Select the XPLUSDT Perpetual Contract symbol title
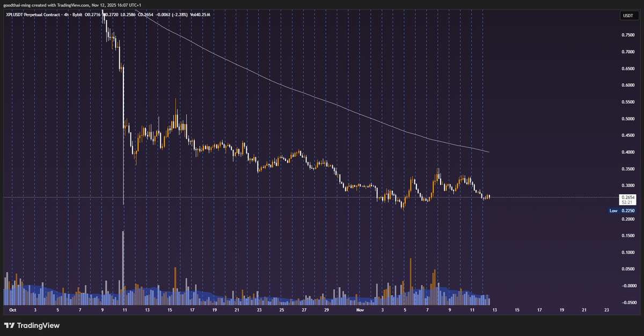This screenshot has width=644, height=336. 33,14
